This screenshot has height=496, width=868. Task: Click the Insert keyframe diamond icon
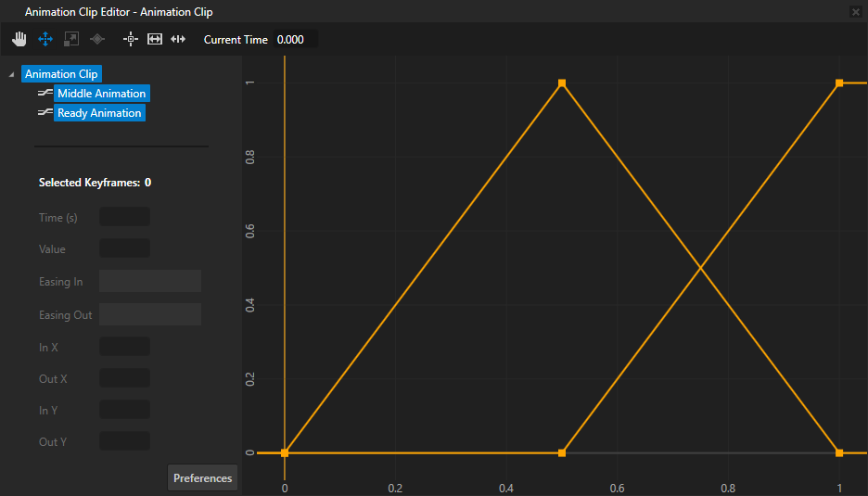tap(97, 39)
